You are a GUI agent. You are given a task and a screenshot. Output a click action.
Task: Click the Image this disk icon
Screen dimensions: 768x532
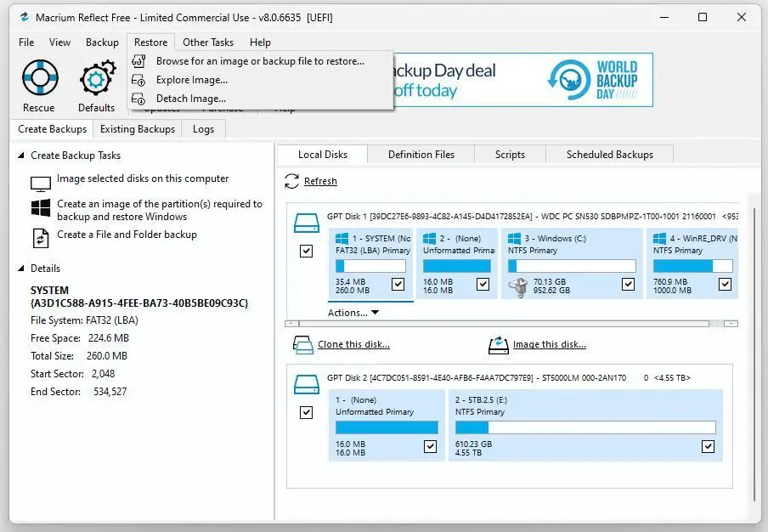[x=498, y=345]
